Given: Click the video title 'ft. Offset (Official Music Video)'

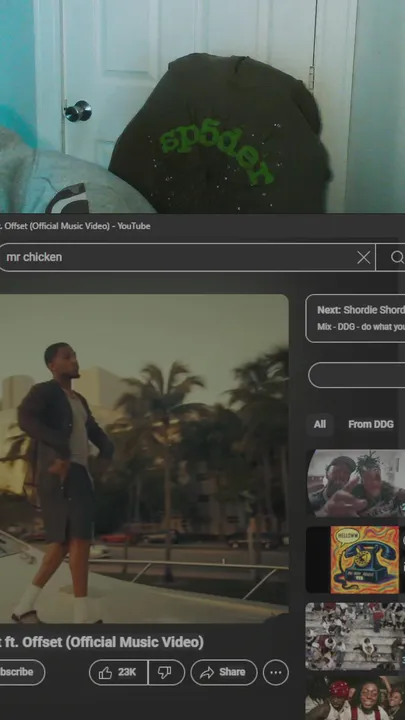Looking at the screenshot, I should tap(102, 642).
